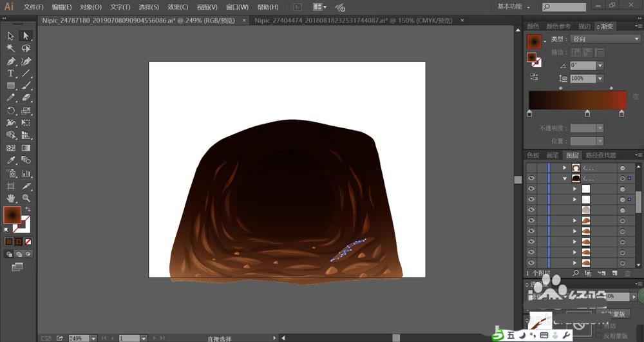Delete gradient stop trash icon
Viewport: 644px width, 342px height.
tap(636, 97)
